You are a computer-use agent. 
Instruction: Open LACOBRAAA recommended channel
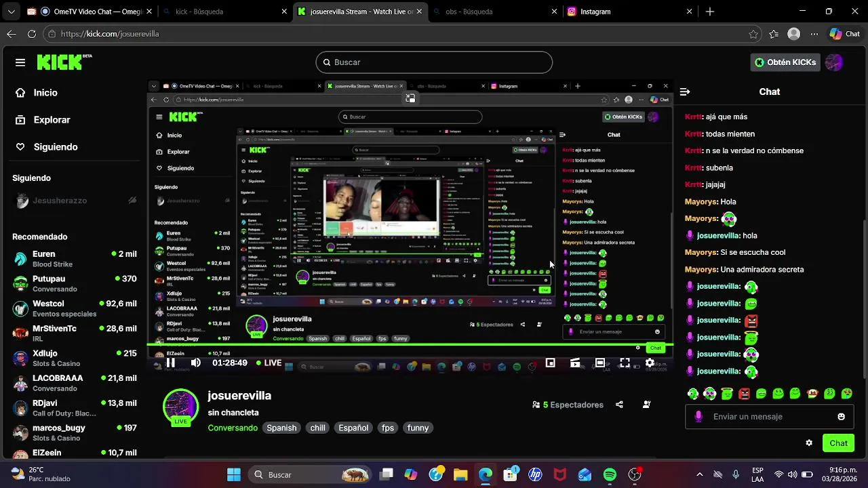pyautogui.click(x=75, y=383)
